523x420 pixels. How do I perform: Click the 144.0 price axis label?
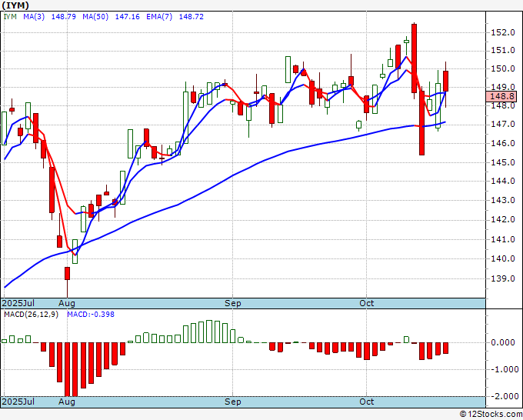point(503,181)
